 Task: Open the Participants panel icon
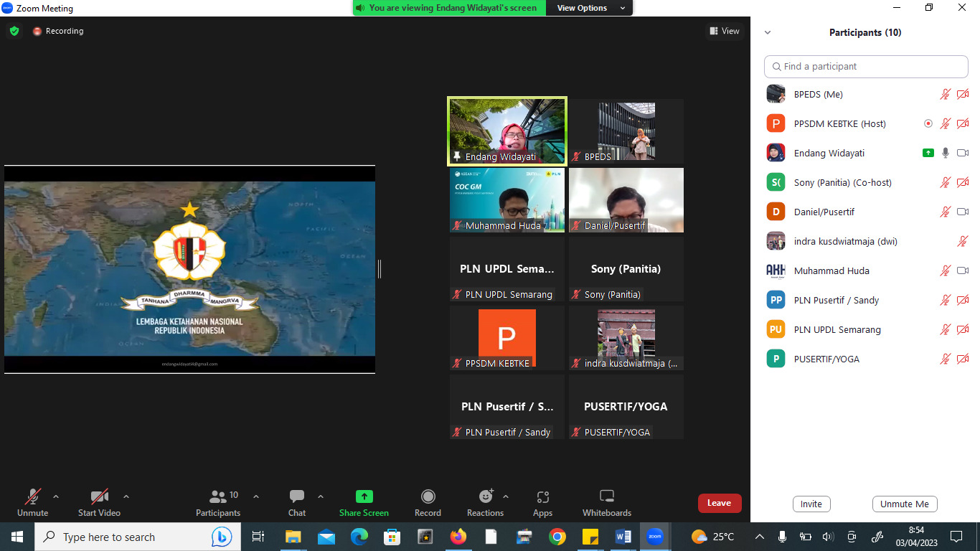point(218,496)
